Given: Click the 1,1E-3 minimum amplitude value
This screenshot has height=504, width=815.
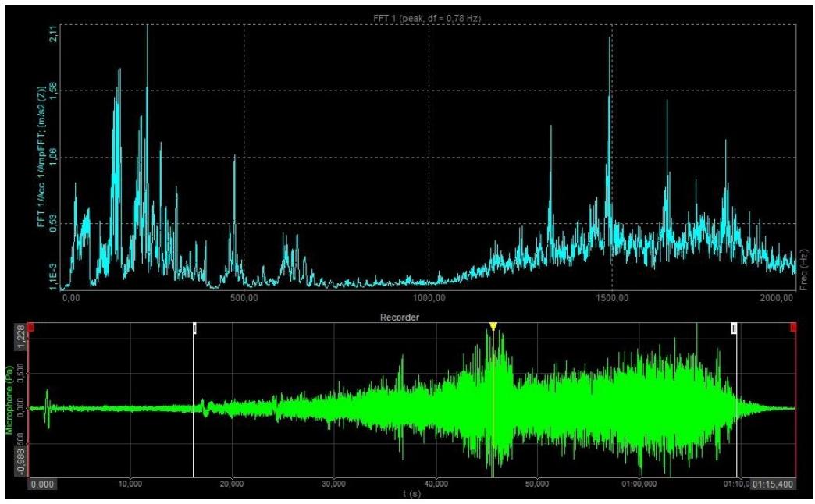Looking at the screenshot, I should [53, 276].
